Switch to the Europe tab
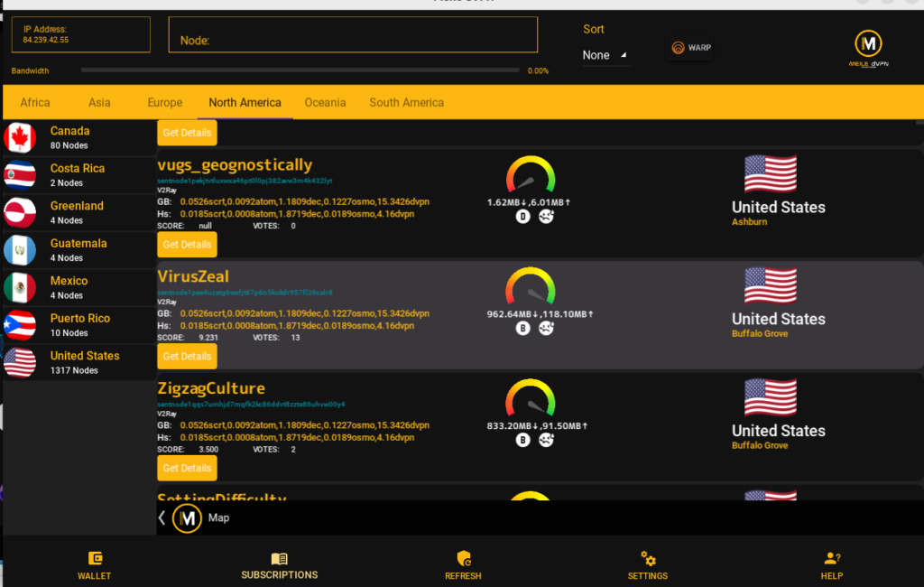The width and height of the screenshot is (924, 587). [x=164, y=103]
